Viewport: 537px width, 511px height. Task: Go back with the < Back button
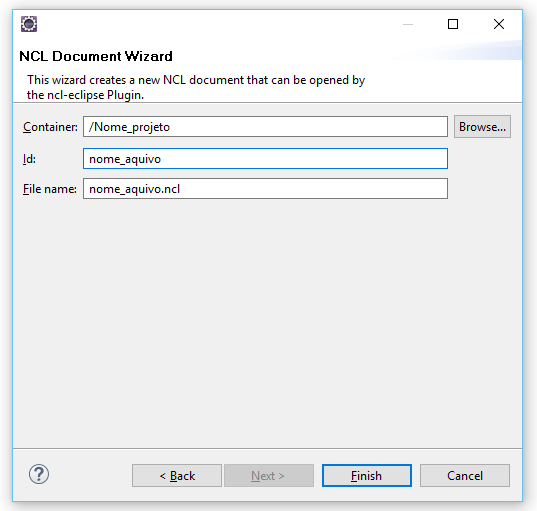pos(177,475)
